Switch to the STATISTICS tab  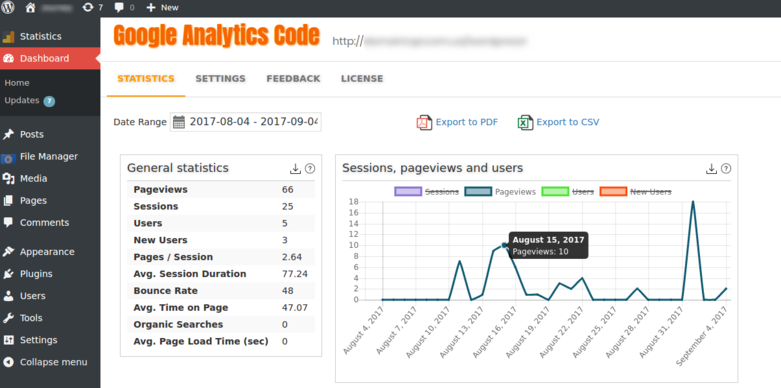coord(146,79)
